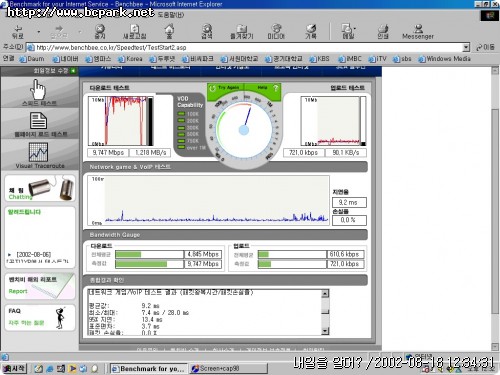The width and height of the screenshot is (500, 375).
Task: Click the Print toolbar icon
Action: coord(383,32)
